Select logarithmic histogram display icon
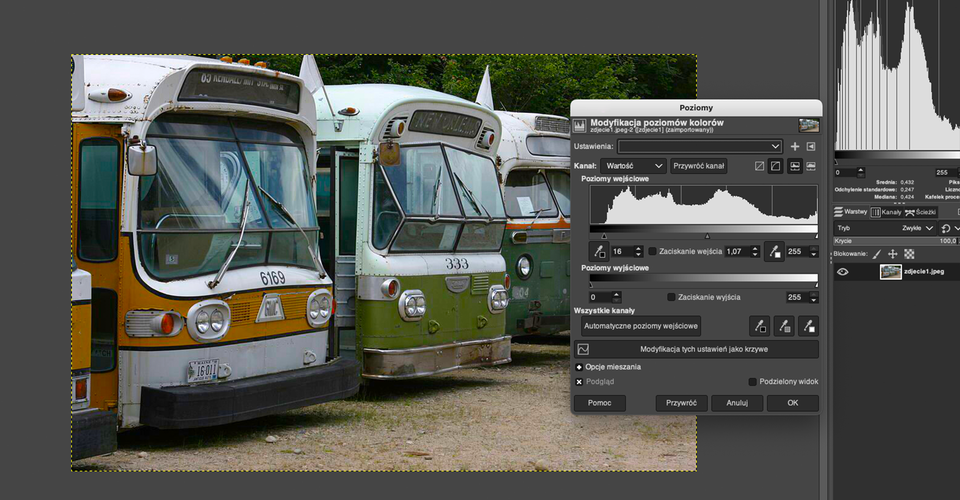 tap(811, 166)
